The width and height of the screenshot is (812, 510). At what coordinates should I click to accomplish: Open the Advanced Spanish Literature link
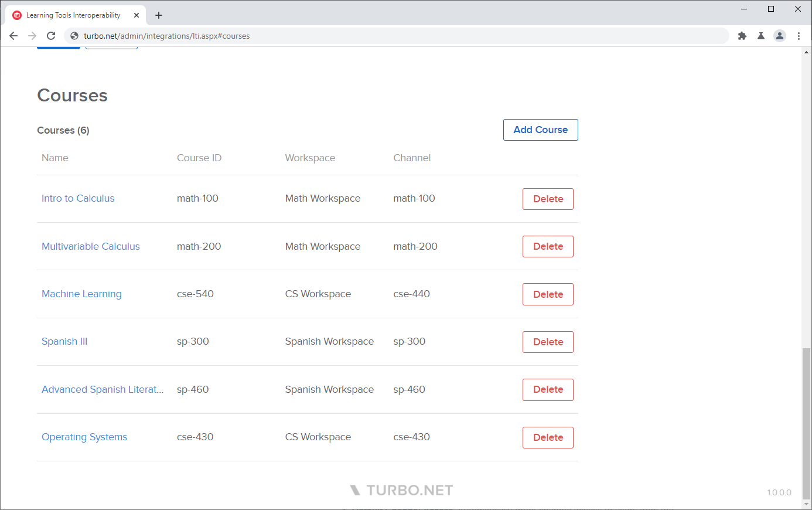pyautogui.click(x=103, y=389)
